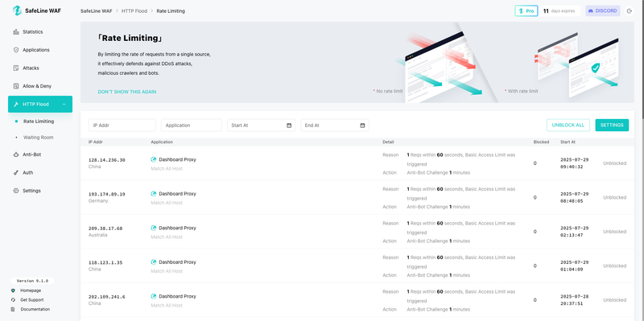Click Unblocked status for 209.38.17.68
Image resolution: width=644 pixels, height=321 pixels.
(x=614, y=232)
